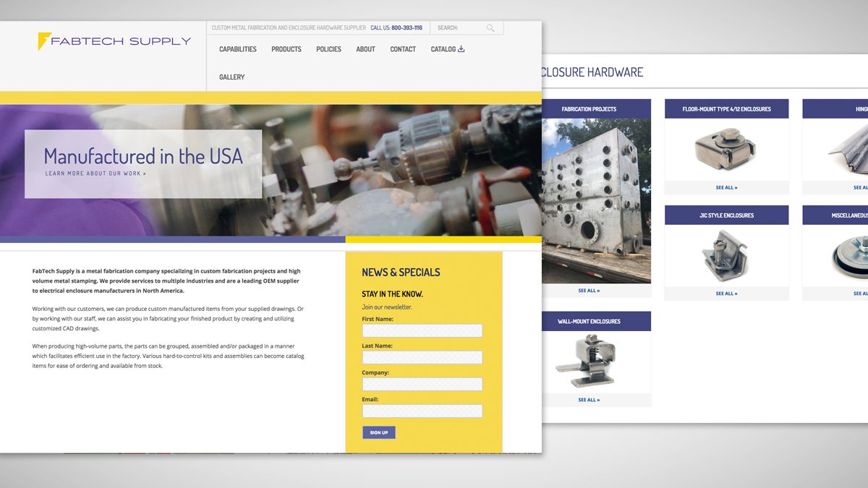The image size is (868, 488).
Task: Click into the Company field
Action: (x=422, y=384)
